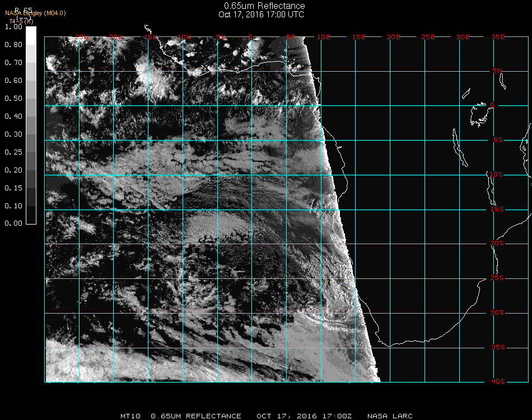Click the 20E longitude label
This screenshot has width=532, height=420.
393,38
